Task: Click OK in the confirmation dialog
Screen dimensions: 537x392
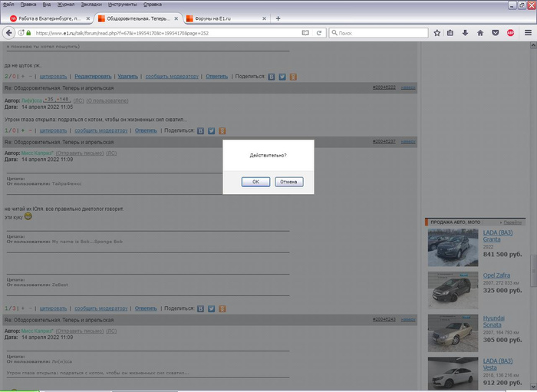Action: (255, 182)
